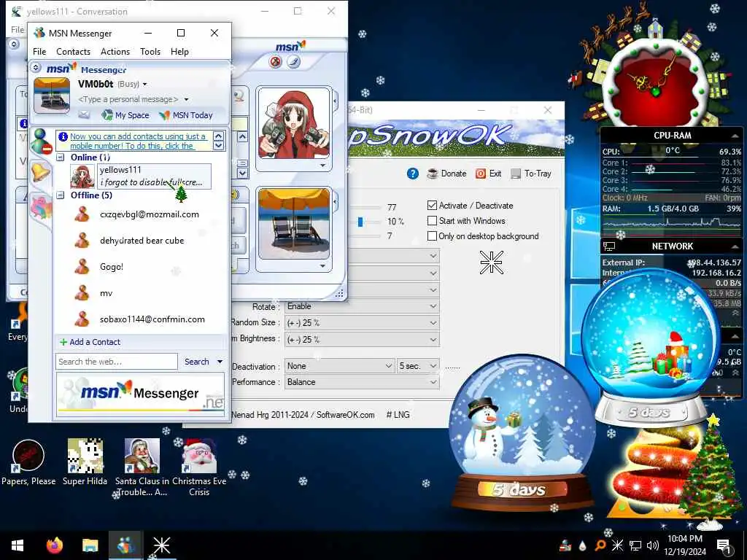747x560 pixels.
Task: Select contact yellows111
Action: [x=141, y=176]
